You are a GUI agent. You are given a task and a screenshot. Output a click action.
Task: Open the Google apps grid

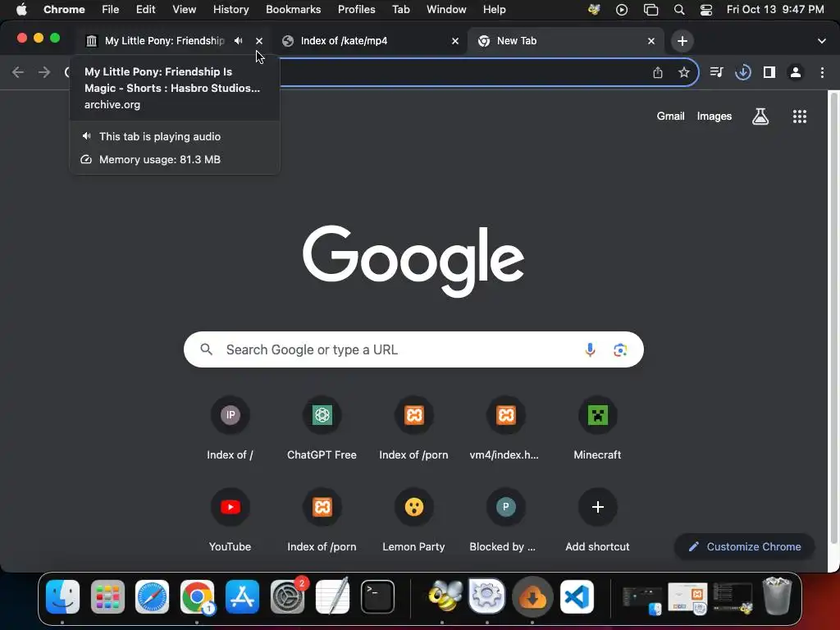point(799,116)
